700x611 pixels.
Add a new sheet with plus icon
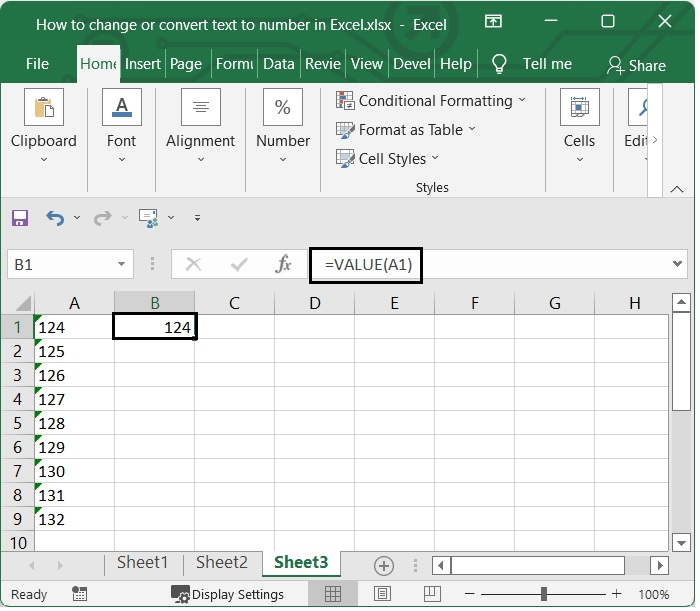(x=383, y=566)
